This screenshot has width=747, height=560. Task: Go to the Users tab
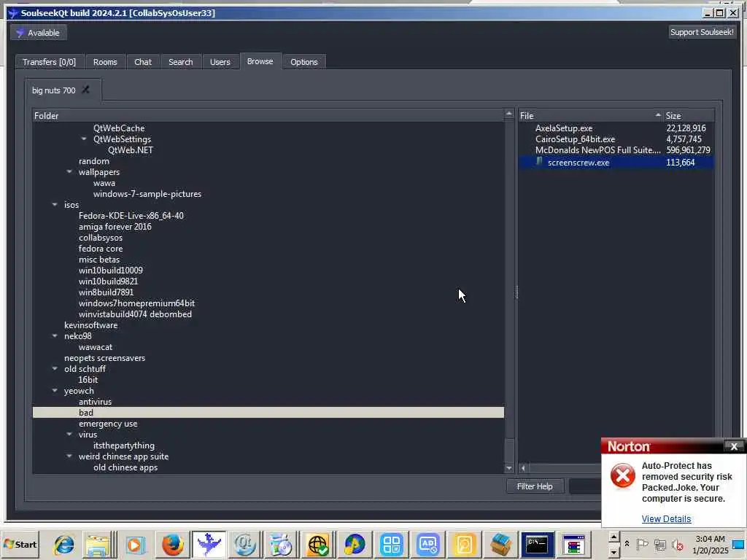tap(220, 62)
